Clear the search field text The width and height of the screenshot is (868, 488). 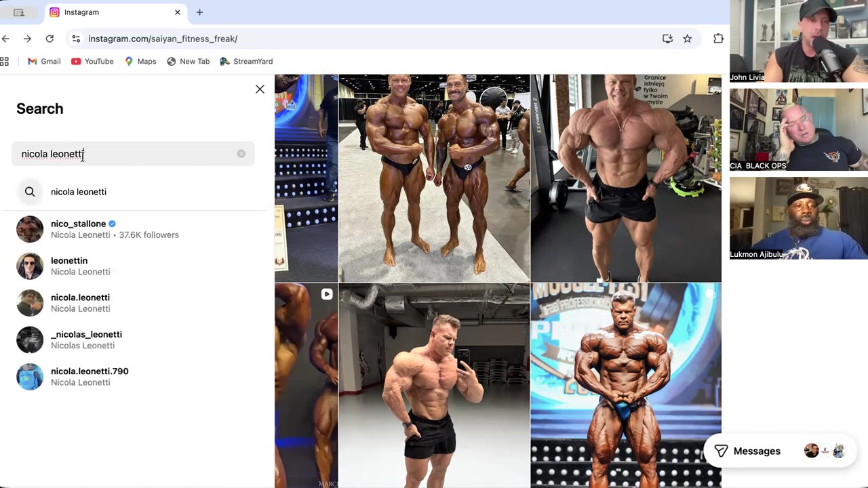241,154
